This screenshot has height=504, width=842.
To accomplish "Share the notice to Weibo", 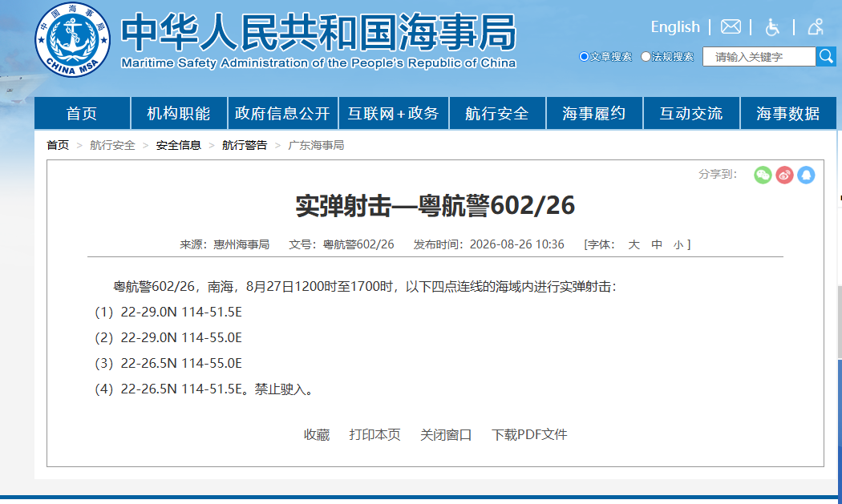I will (784, 175).
